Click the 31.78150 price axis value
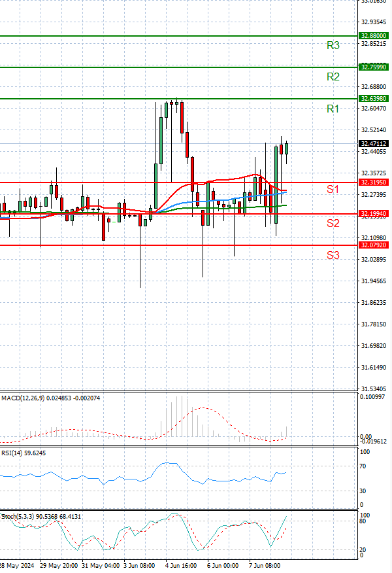Viewport: 392px width, 573px height. tap(374, 324)
